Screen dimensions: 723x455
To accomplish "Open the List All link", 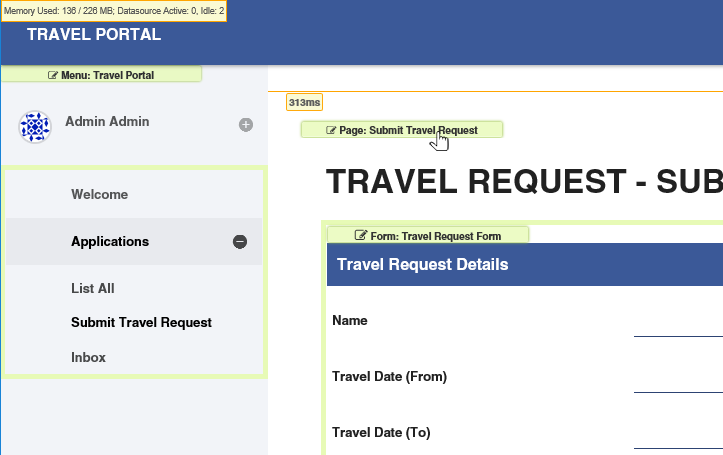I will [x=93, y=289].
